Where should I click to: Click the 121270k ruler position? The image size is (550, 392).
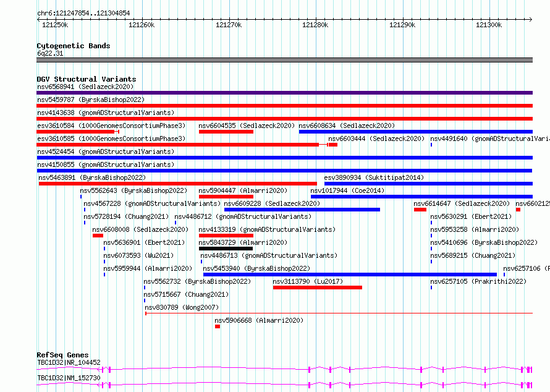pyautogui.click(x=229, y=25)
